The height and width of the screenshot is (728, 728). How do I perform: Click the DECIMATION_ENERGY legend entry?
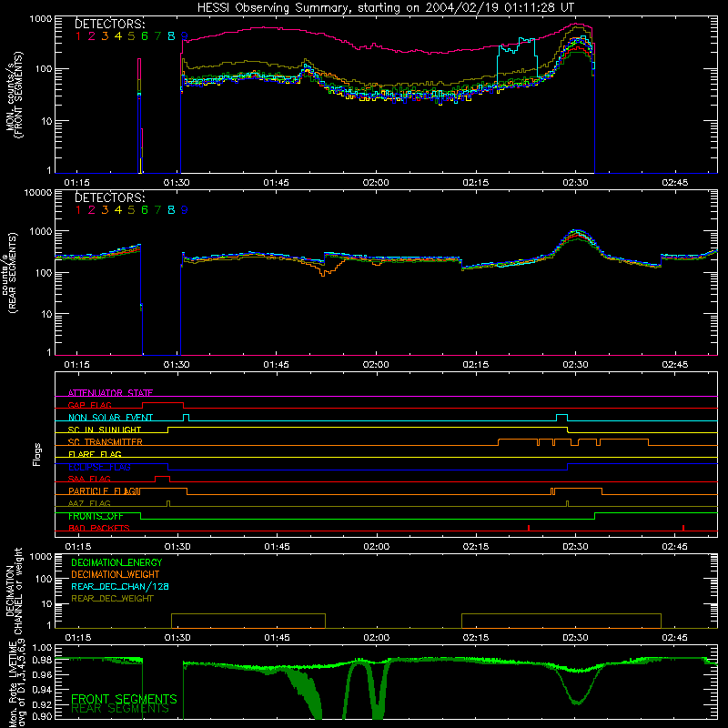[x=116, y=562]
